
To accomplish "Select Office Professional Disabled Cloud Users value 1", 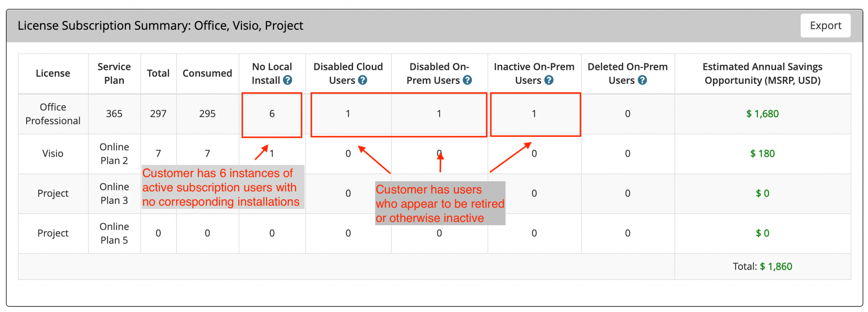I will (x=348, y=113).
